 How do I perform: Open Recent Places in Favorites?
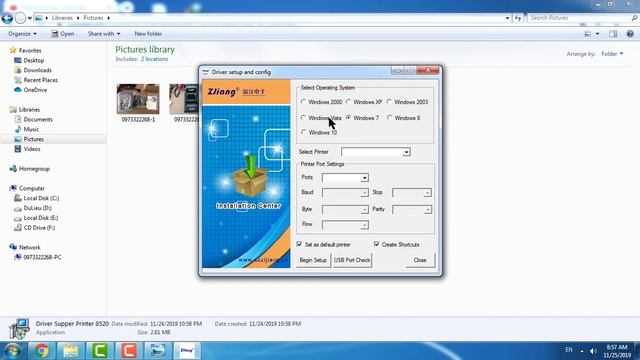pyautogui.click(x=40, y=80)
